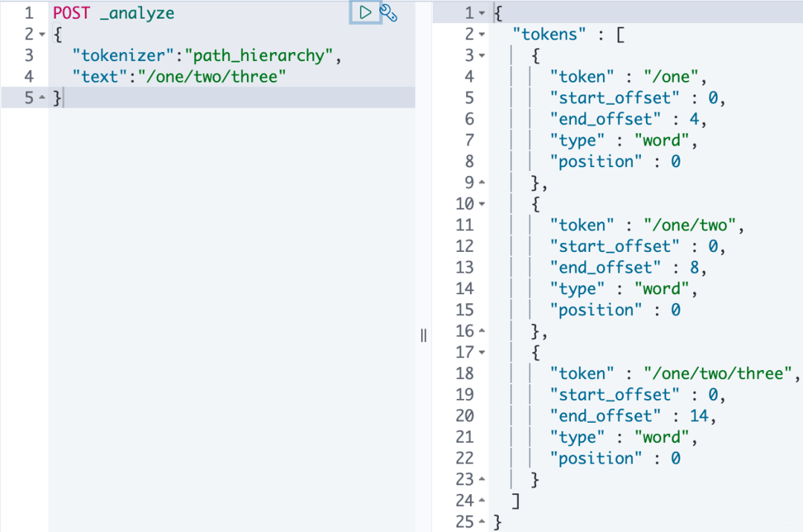Click the fold end marker on response line 16
This screenshot has height=532, width=803.
click(482, 331)
